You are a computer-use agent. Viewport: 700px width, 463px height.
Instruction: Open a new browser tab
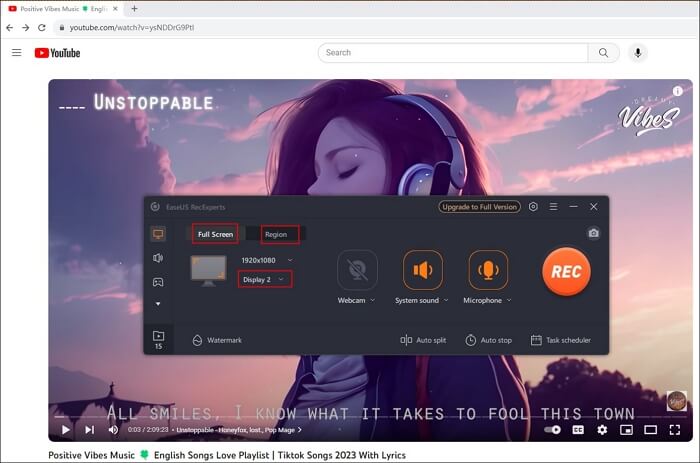pos(134,8)
